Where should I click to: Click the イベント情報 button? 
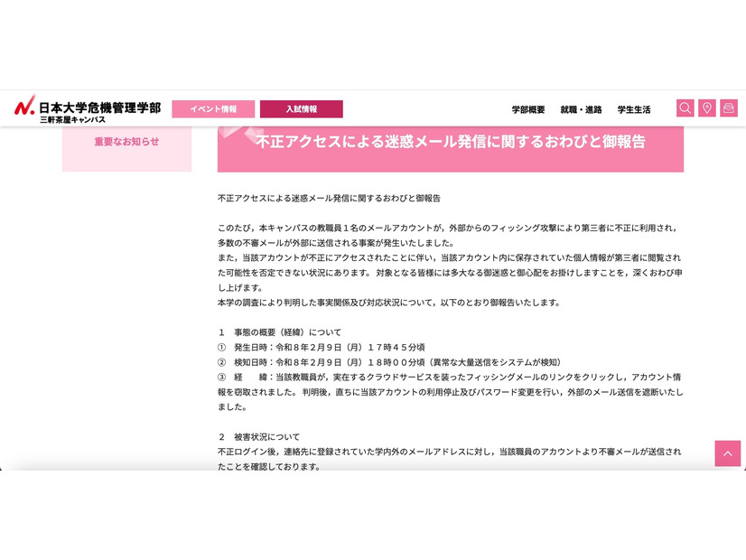click(x=213, y=108)
